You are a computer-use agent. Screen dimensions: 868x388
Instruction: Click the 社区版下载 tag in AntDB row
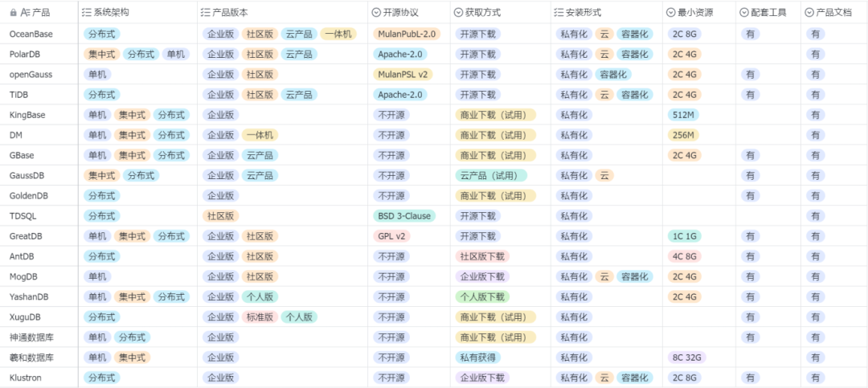(x=482, y=256)
